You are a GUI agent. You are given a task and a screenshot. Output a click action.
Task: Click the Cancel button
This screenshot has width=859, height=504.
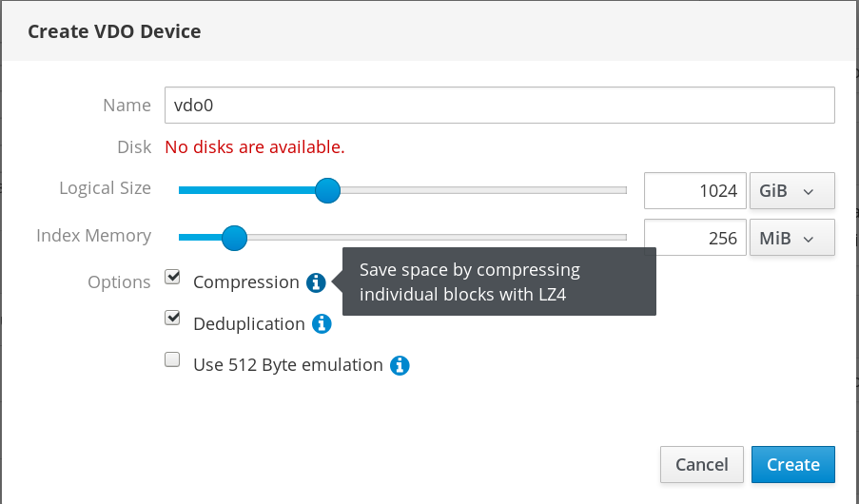(x=702, y=465)
